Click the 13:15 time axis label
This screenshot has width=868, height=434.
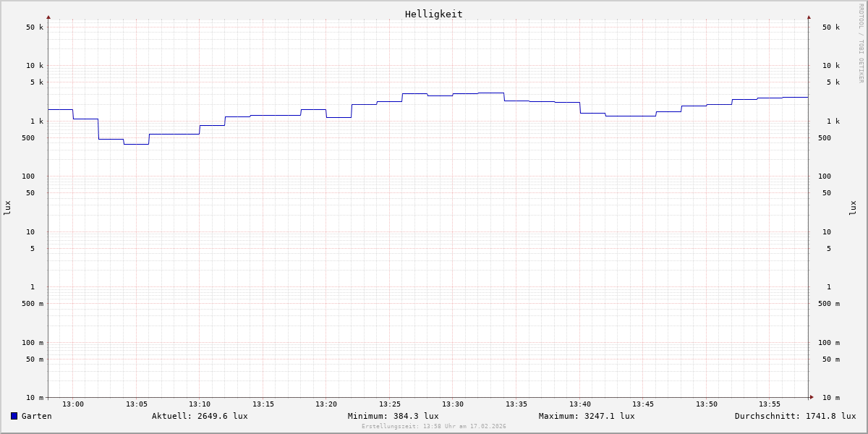(263, 404)
